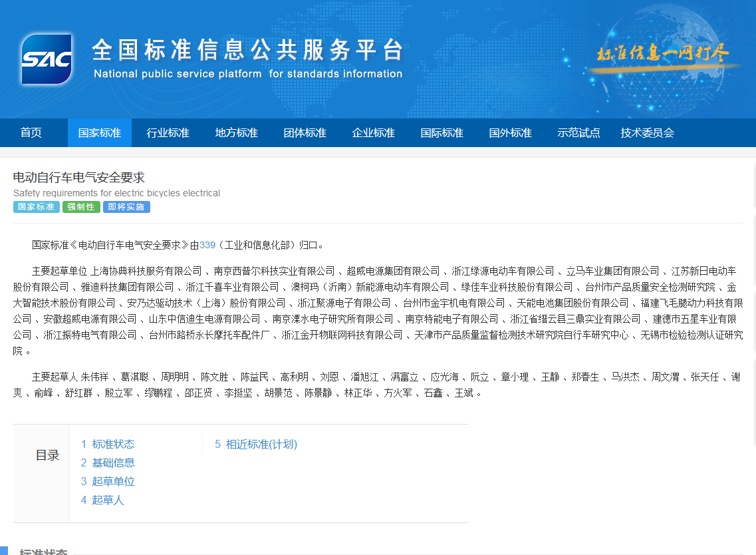Click the blue 国家标准 tag badge
Image resolution: width=756 pixels, height=555 pixels.
pos(37,207)
